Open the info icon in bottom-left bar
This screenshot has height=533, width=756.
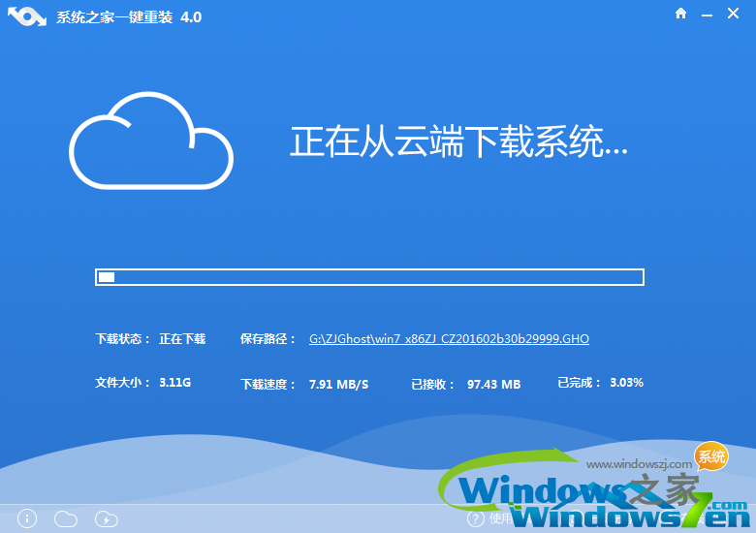(27, 518)
